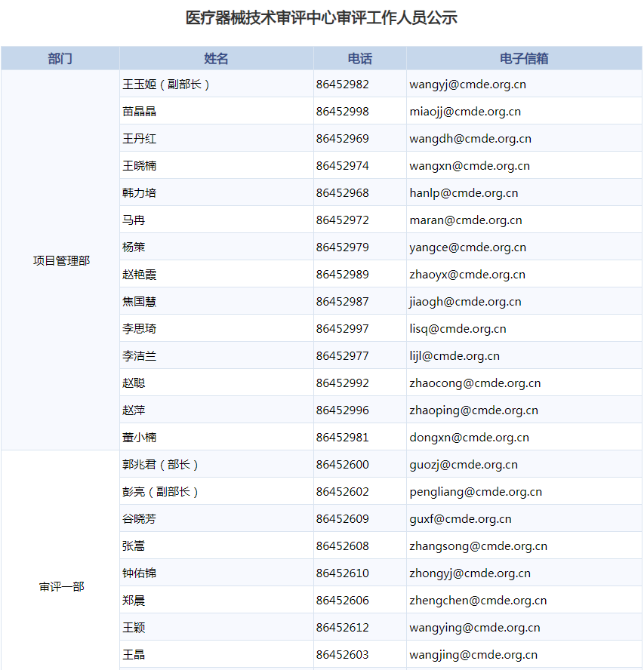Click email yangce@cmde.org.cn
The height and width of the screenshot is (670, 644).
[x=468, y=247]
